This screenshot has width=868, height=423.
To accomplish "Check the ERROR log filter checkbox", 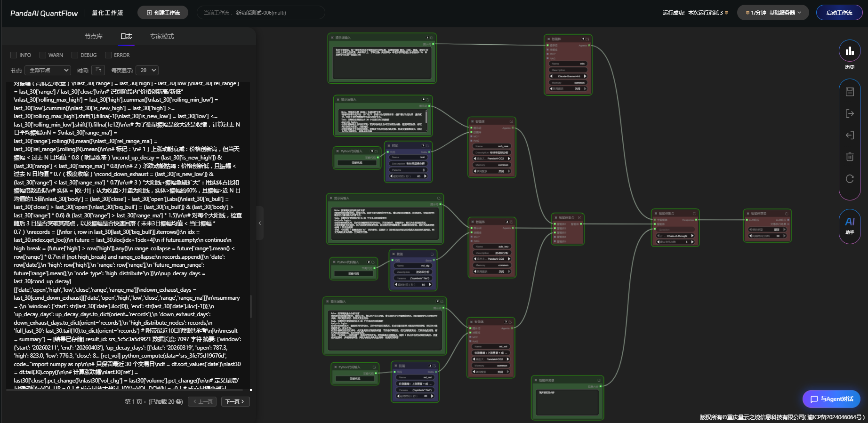I will tap(108, 55).
